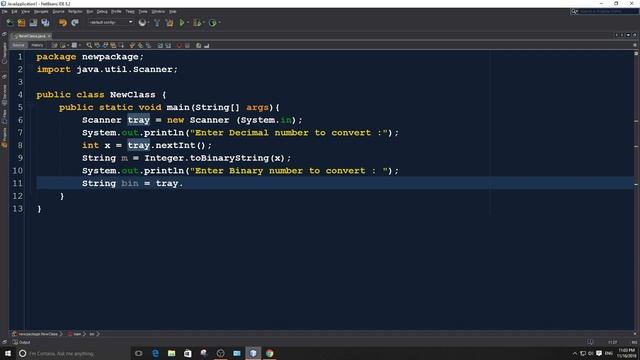
Task: Click the Debug Project toolbar icon
Action: 197,23
